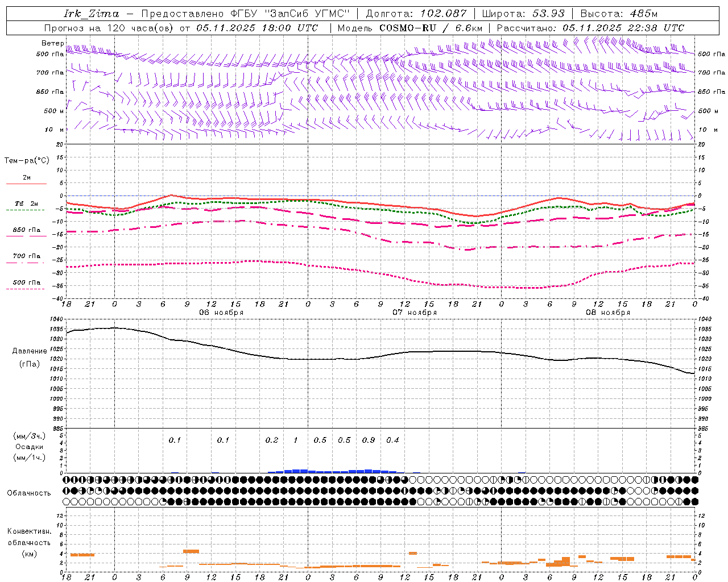This screenshot has width=728, height=582.
Task: Select the provider text ФГБУ "ЗапСиб УГМС"
Action: click(x=291, y=14)
